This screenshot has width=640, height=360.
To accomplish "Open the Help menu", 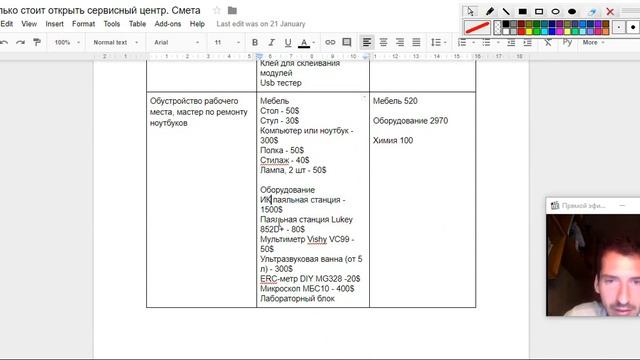I will 197,24.
